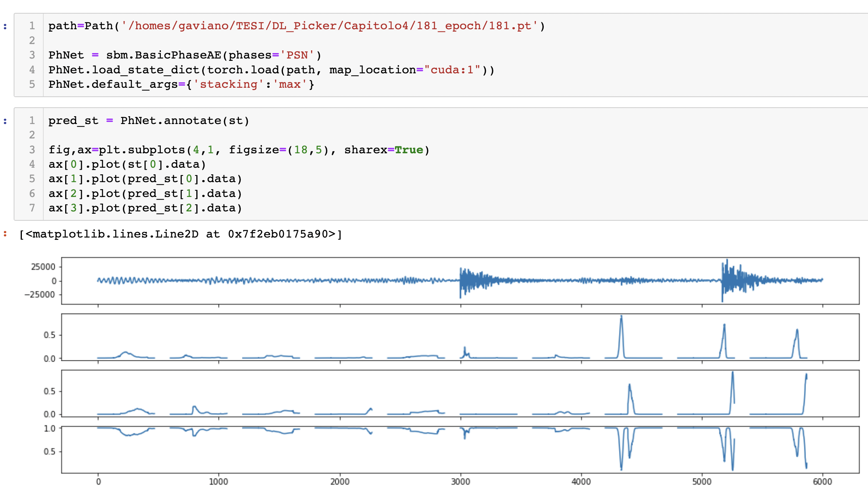
Task: Click the ax[0].plot(st[0].data) statement
Action: pos(127,164)
